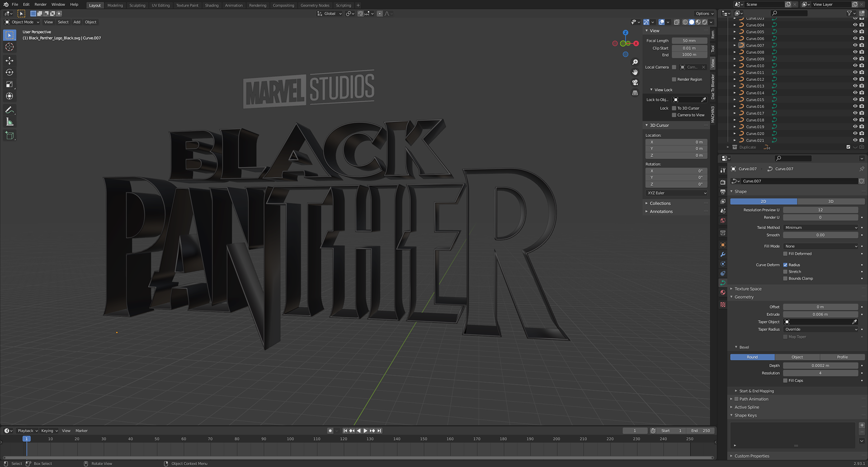Screen dimensions: 868x467
Task: Expand the Texture Space panel
Action: click(748, 289)
